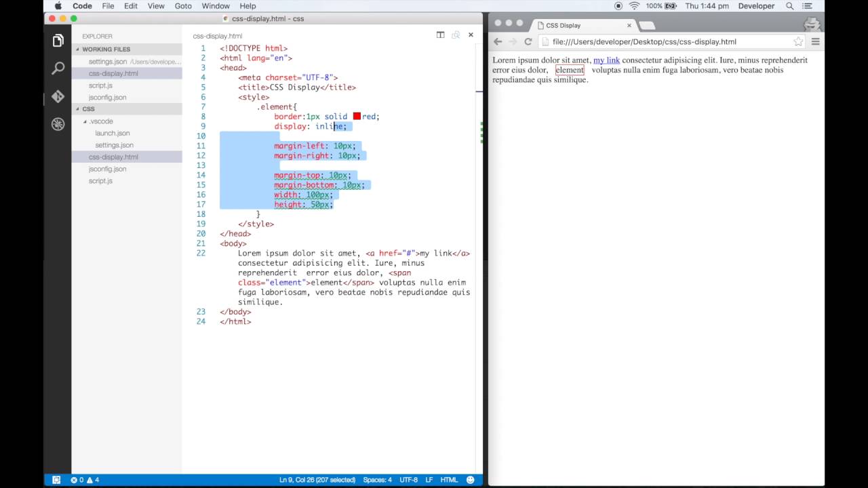
Task: Open settings.json under the .vscode folder
Action: point(127,145)
